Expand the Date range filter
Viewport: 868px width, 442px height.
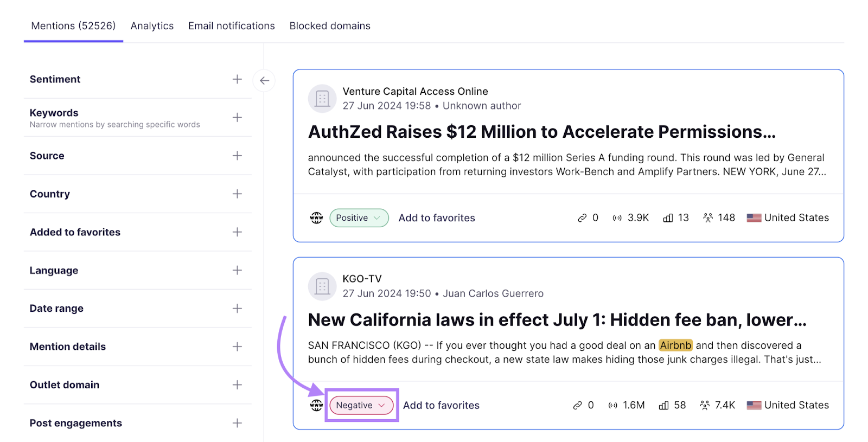pyautogui.click(x=237, y=308)
